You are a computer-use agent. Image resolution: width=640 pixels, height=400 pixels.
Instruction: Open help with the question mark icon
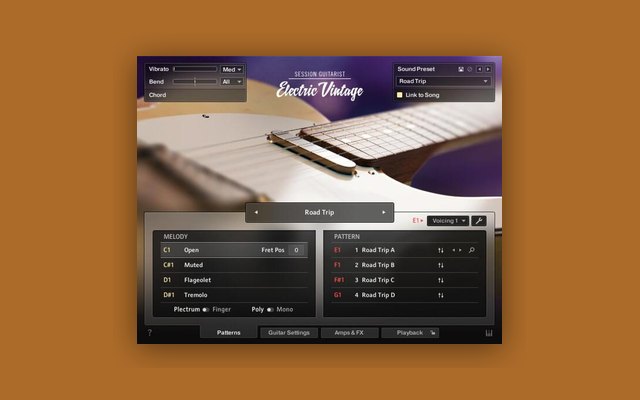point(149,333)
